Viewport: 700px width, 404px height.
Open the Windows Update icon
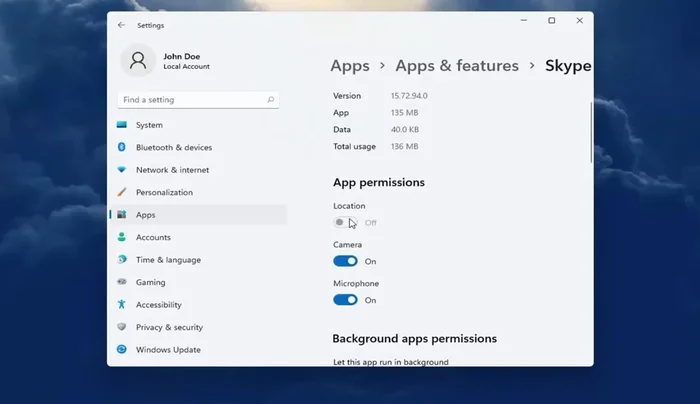click(122, 350)
